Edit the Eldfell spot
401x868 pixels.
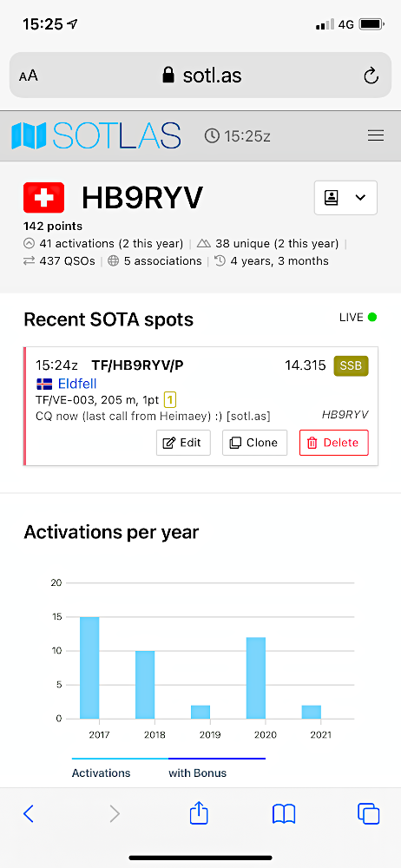pos(183,443)
